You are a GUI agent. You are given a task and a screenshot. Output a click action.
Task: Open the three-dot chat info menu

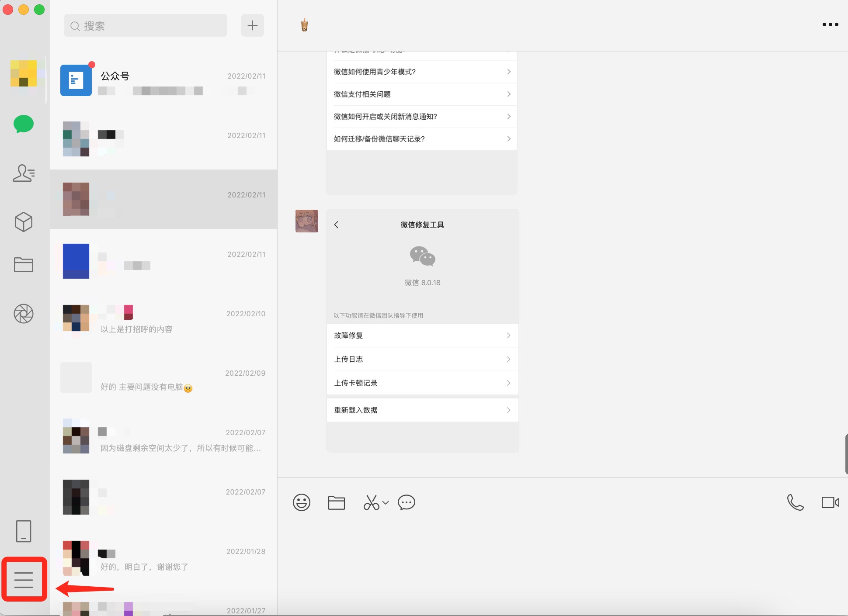click(x=830, y=25)
